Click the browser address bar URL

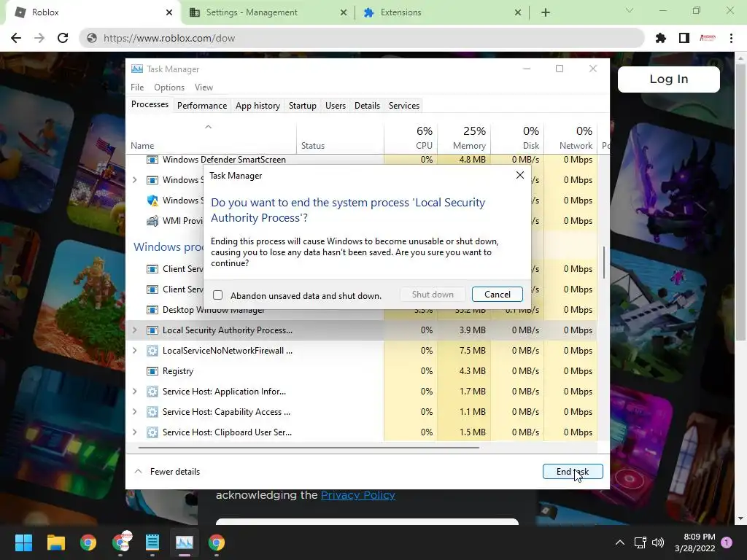tap(169, 38)
